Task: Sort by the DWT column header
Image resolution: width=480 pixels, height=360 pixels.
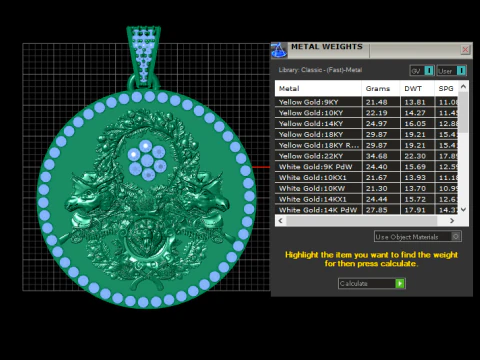Action: click(417, 88)
